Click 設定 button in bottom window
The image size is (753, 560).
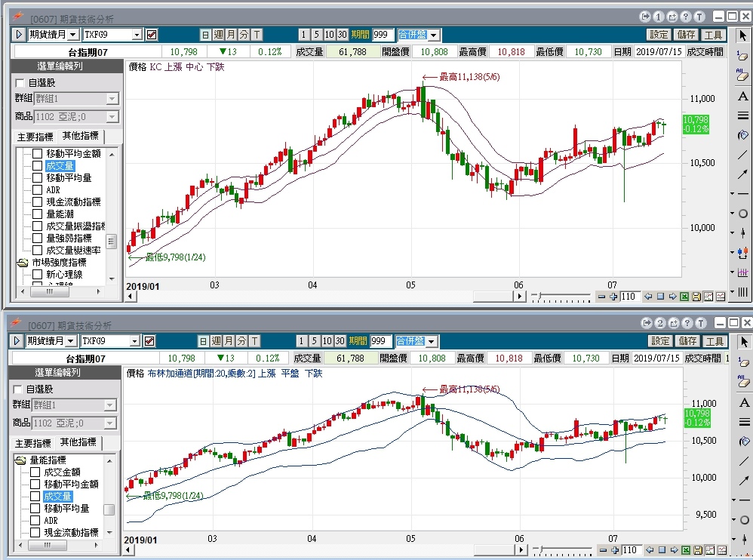click(660, 341)
